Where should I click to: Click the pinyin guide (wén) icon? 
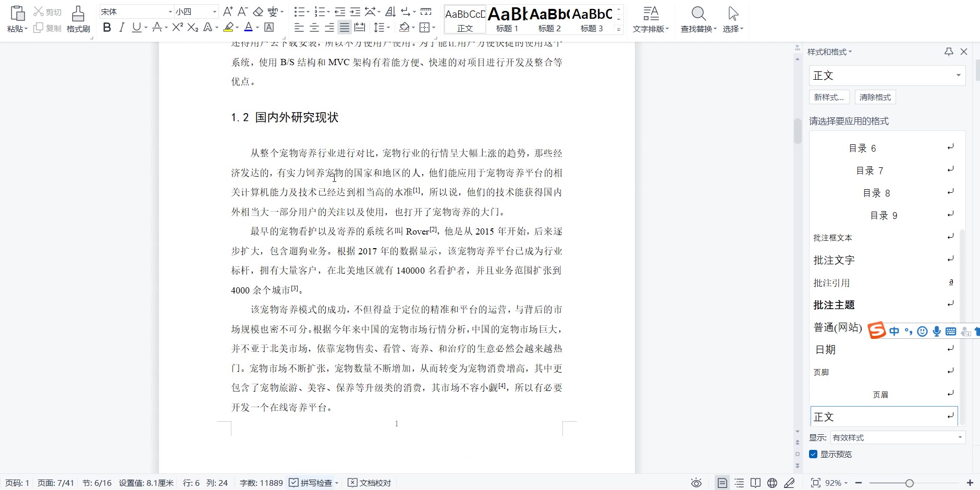[273, 11]
